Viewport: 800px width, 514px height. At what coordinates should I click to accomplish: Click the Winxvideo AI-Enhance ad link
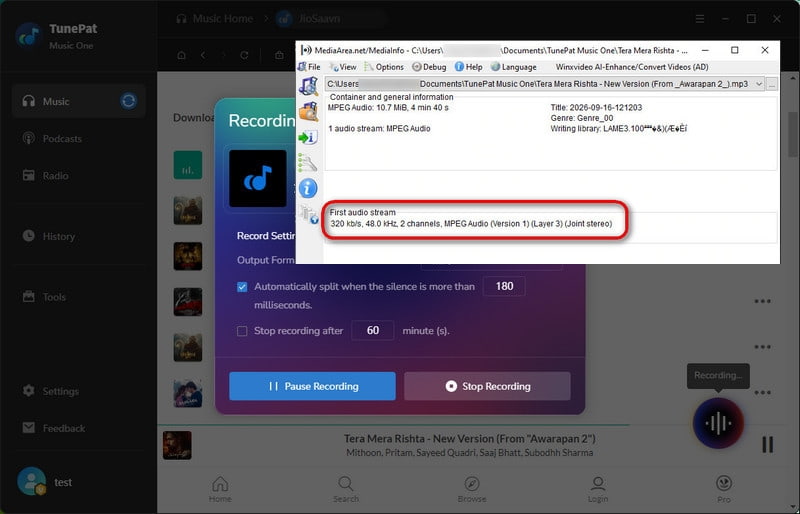[x=632, y=67]
